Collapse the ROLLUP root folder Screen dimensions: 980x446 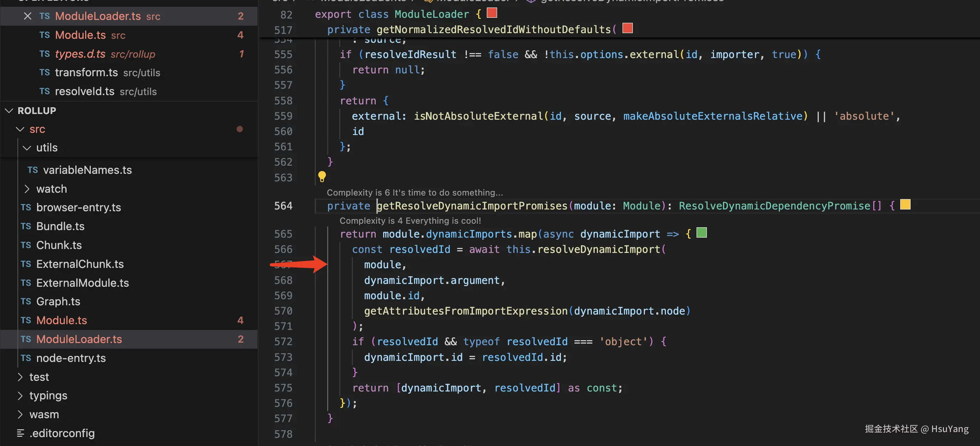tap(9, 111)
